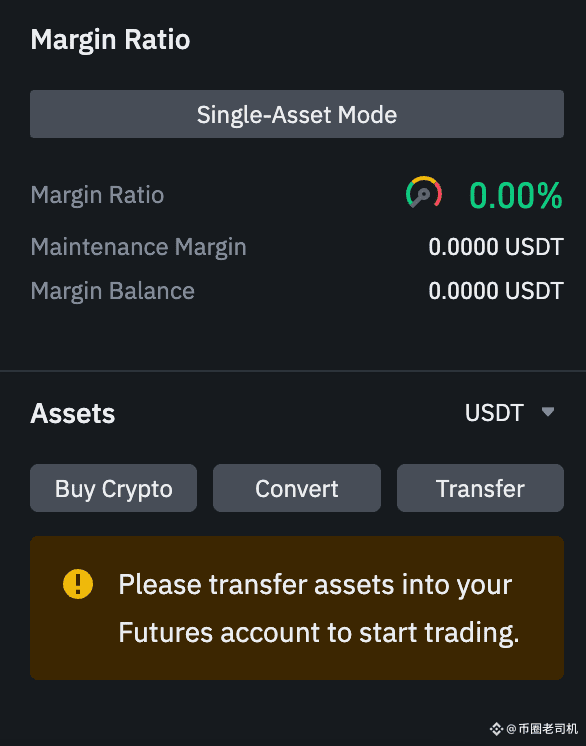Click the Buy Crypto button
The height and width of the screenshot is (746, 586).
[x=113, y=488]
